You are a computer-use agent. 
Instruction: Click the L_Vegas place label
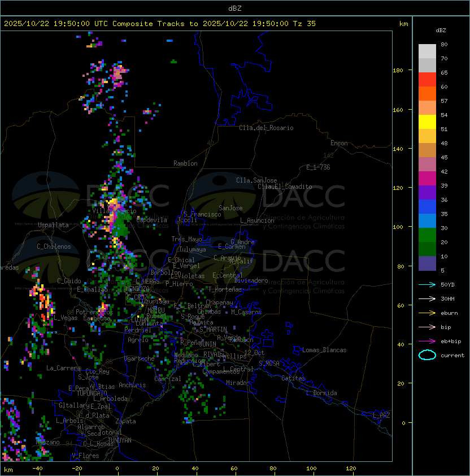pyautogui.click(x=66, y=318)
